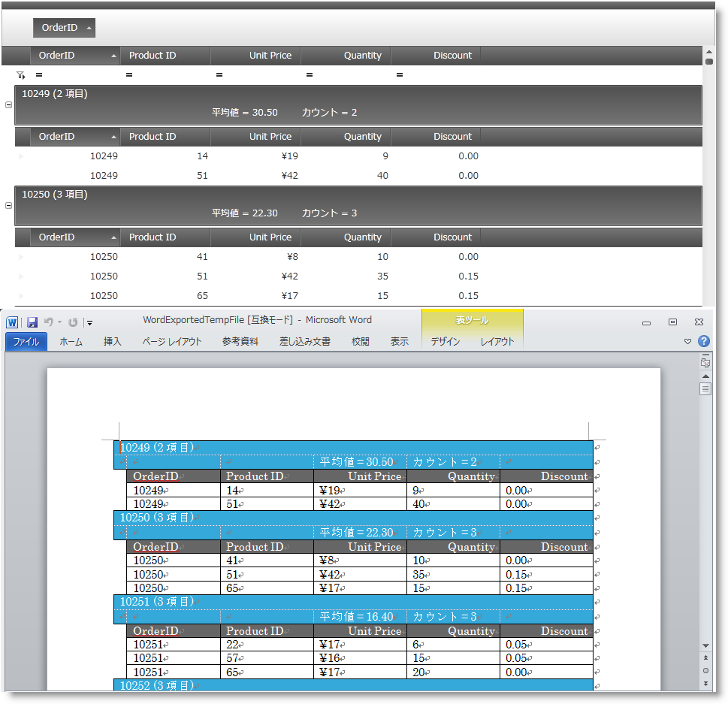Click the OrderID group-by chip
This screenshot has height=704, width=728.
click(64, 28)
